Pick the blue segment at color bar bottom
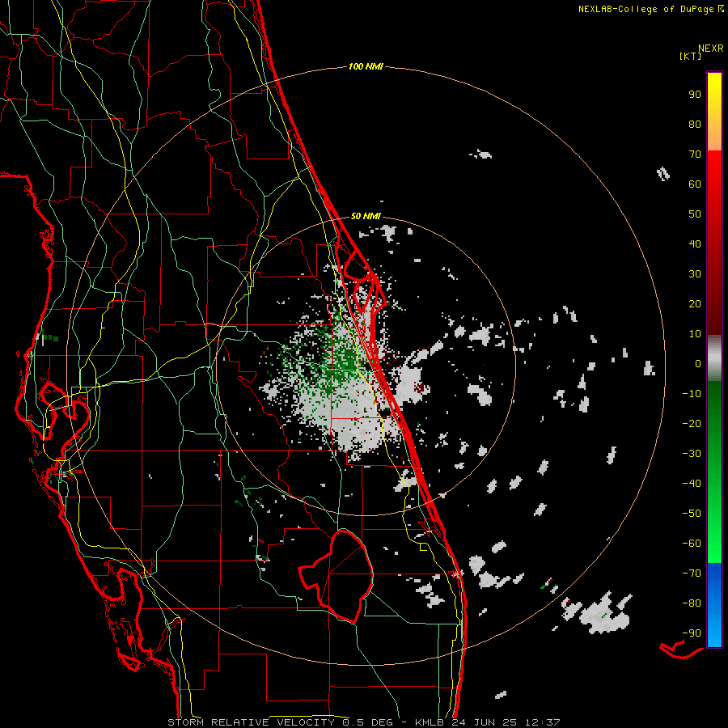This screenshot has width=728, height=728. 714,605
